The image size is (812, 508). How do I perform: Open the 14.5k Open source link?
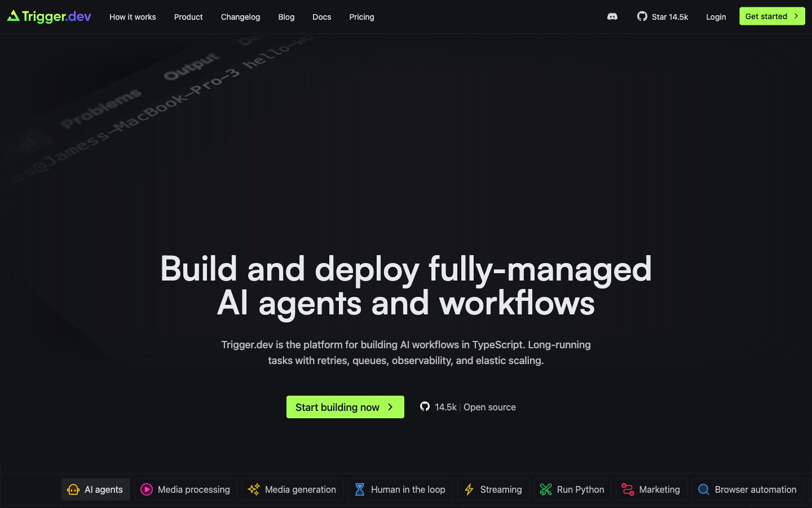468,407
